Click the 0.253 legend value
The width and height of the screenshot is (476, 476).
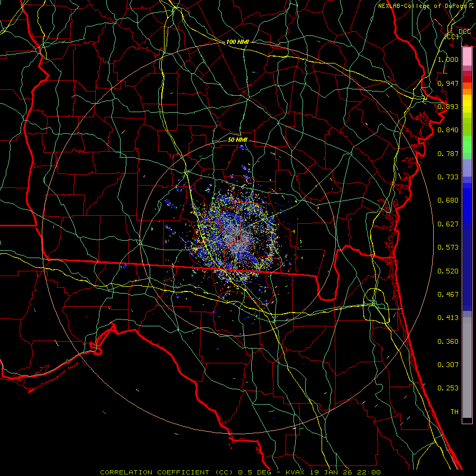448,388
